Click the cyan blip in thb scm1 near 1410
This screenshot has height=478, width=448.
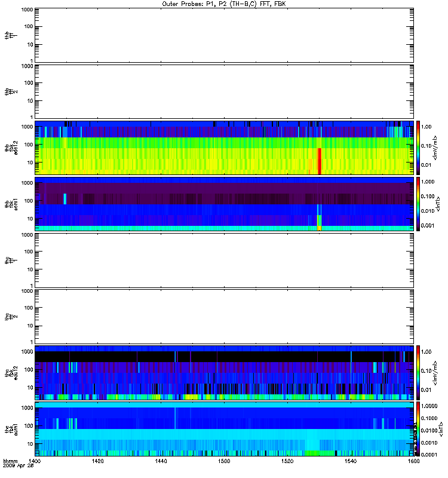point(65,199)
